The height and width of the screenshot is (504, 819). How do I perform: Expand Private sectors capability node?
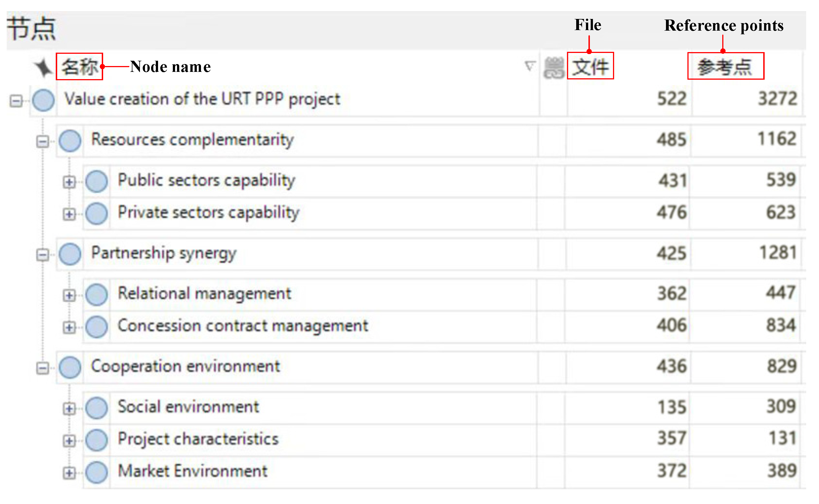click(69, 214)
